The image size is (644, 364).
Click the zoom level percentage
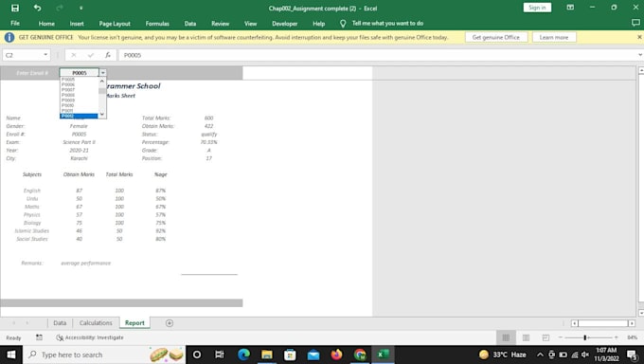coord(633,337)
